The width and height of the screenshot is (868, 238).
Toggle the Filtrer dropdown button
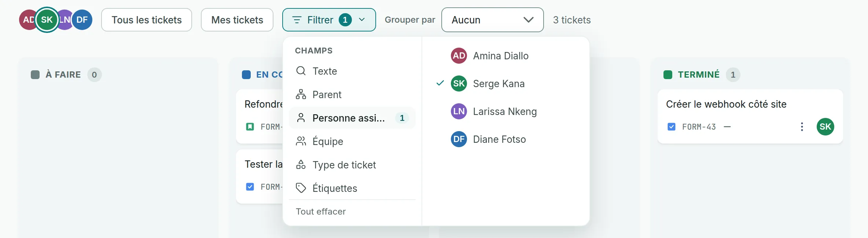329,20
